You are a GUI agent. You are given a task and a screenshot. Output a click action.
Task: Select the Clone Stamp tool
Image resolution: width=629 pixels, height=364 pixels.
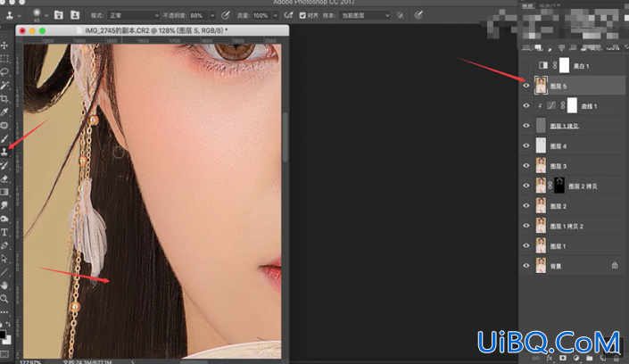4,152
